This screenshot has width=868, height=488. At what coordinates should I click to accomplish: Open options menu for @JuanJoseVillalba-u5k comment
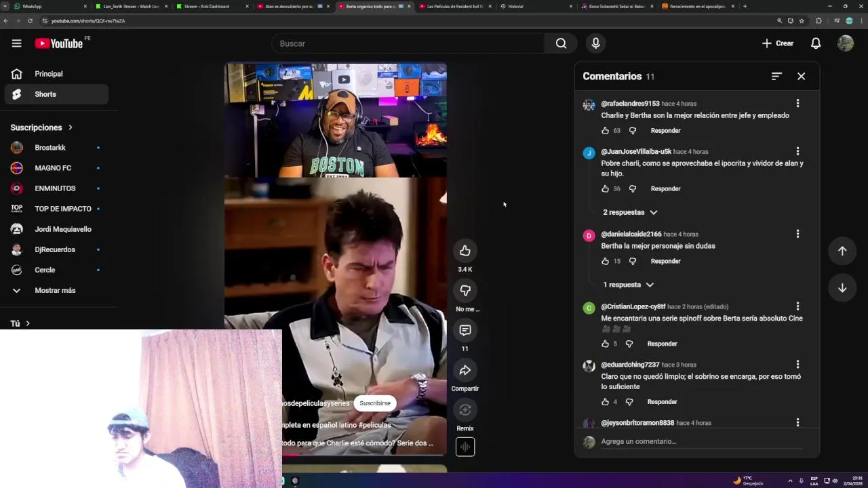[797, 151]
